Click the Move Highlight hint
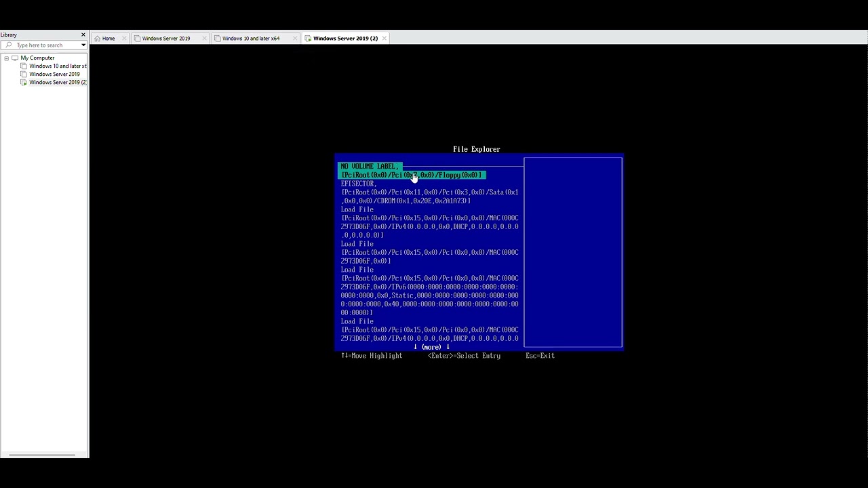Viewport: 868px width, 488px height. tap(372, 356)
